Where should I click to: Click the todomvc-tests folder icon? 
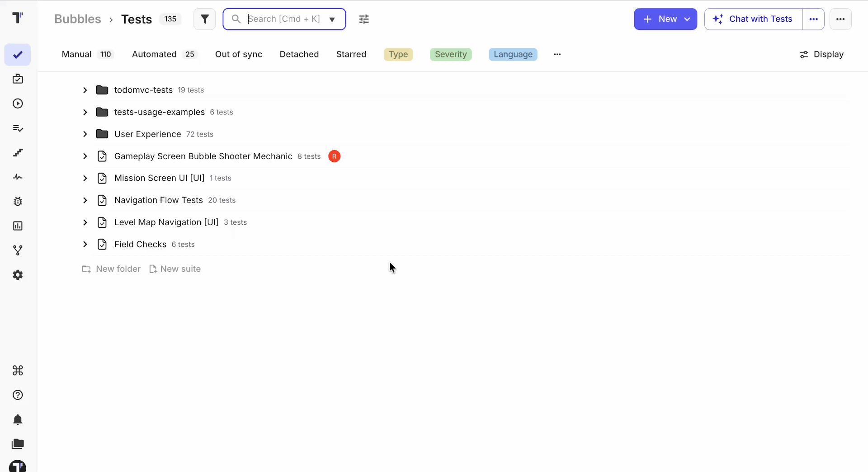(x=102, y=90)
